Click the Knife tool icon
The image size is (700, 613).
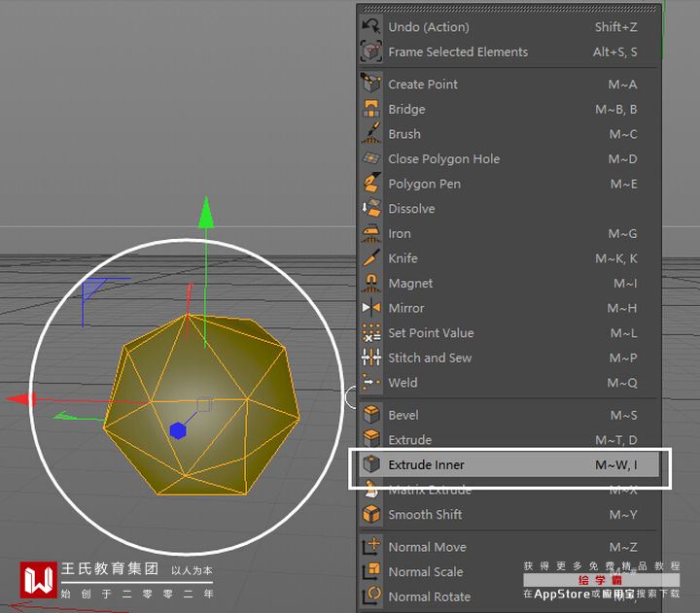371,258
